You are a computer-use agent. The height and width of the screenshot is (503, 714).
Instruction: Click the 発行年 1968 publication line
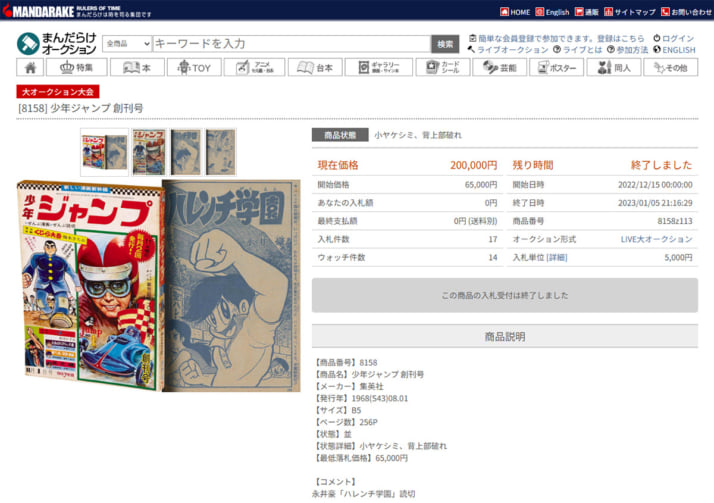tap(361, 398)
